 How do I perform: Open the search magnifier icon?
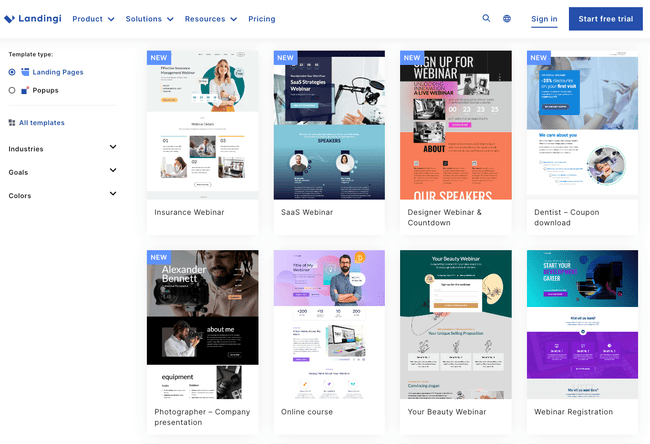[486, 18]
